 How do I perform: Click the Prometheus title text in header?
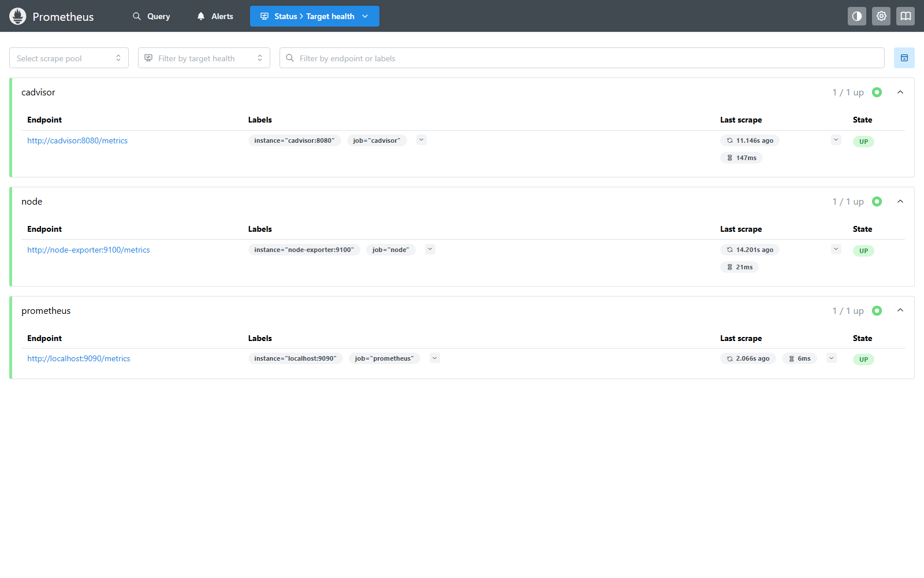(63, 17)
